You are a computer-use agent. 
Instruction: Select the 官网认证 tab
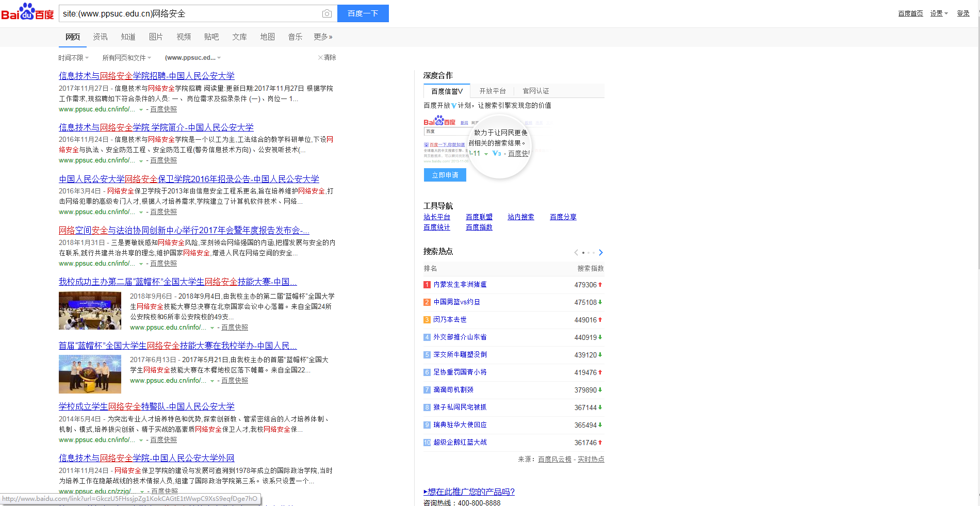click(536, 91)
